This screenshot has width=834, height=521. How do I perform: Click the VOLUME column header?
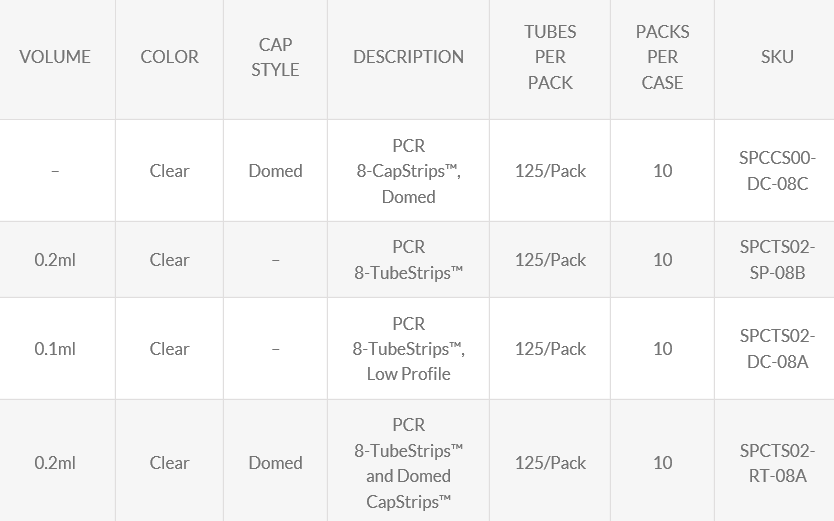pyautogui.click(x=55, y=57)
